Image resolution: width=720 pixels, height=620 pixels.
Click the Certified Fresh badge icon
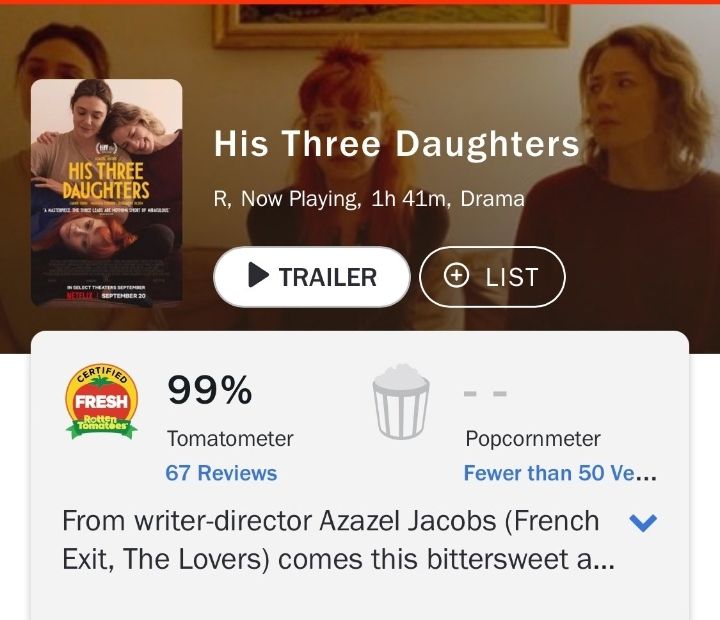(x=101, y=401)
